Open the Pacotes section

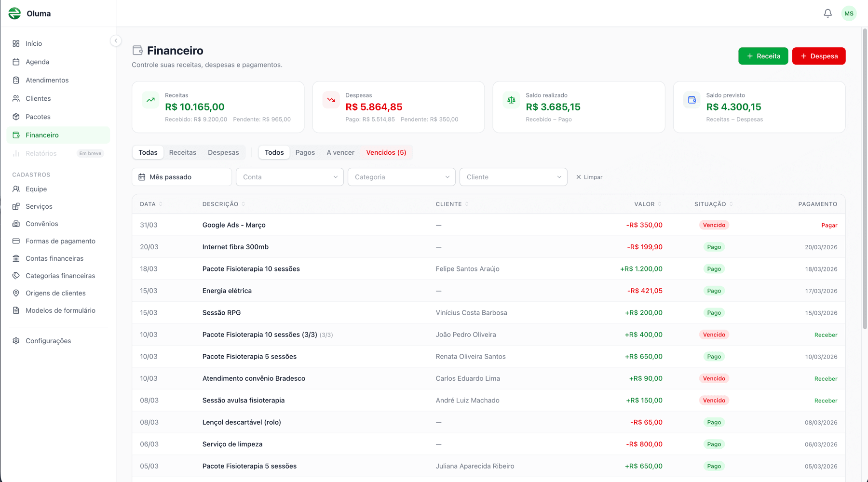click(x=38, y=117)
